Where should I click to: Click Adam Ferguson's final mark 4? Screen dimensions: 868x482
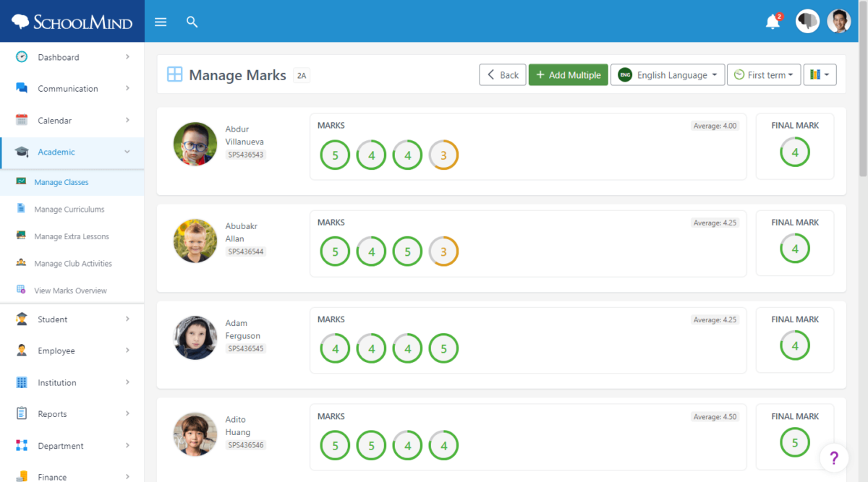point(795,345)
